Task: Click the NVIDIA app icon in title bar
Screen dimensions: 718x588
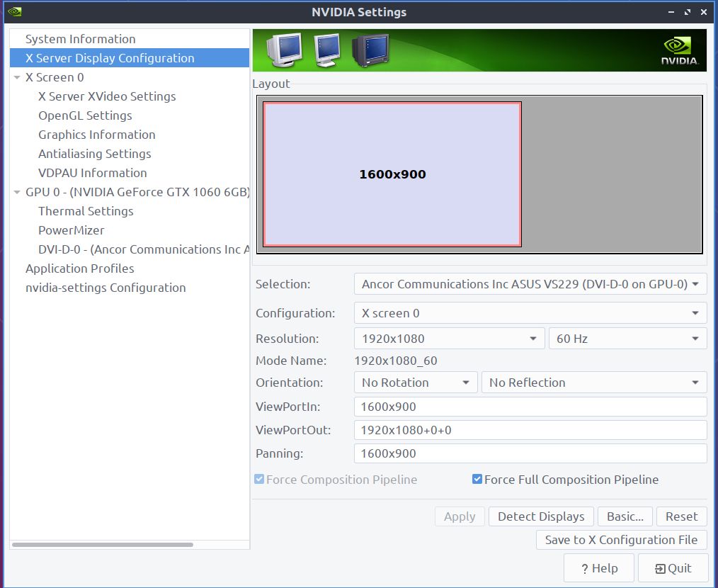Action: click(14, 12)
